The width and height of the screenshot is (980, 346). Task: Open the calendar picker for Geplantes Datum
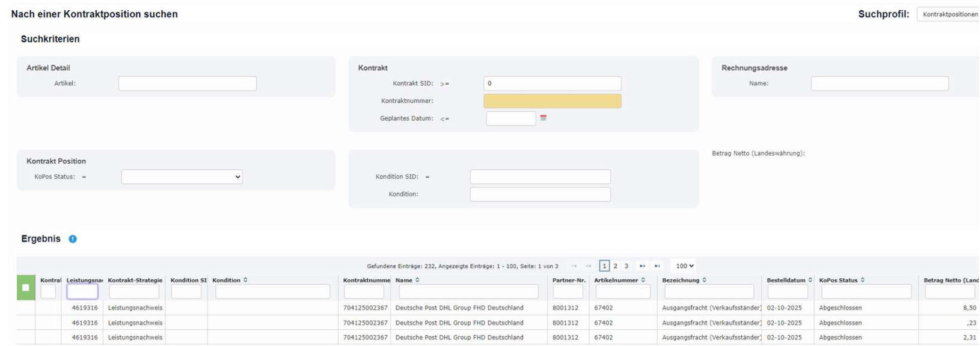(x=543, y=118)
